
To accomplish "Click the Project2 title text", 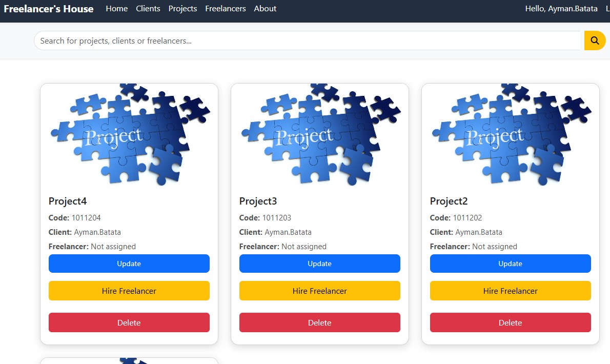I will point(449,201).
